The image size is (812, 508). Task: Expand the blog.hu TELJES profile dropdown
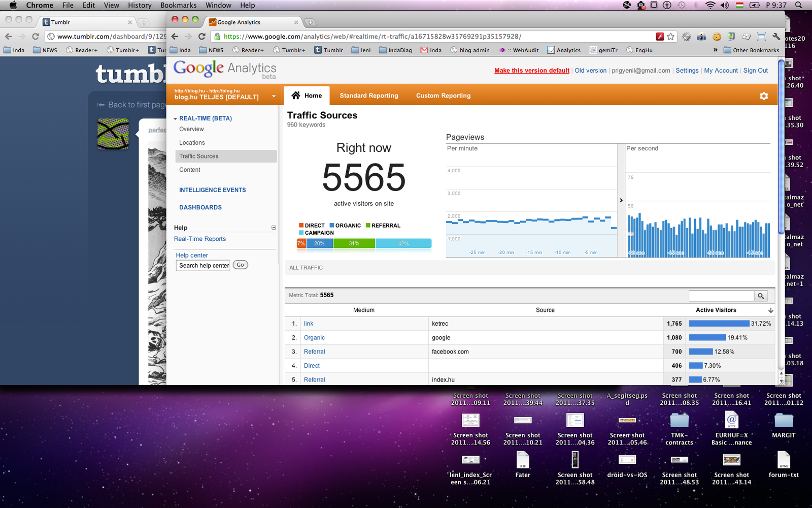point(274,96)
